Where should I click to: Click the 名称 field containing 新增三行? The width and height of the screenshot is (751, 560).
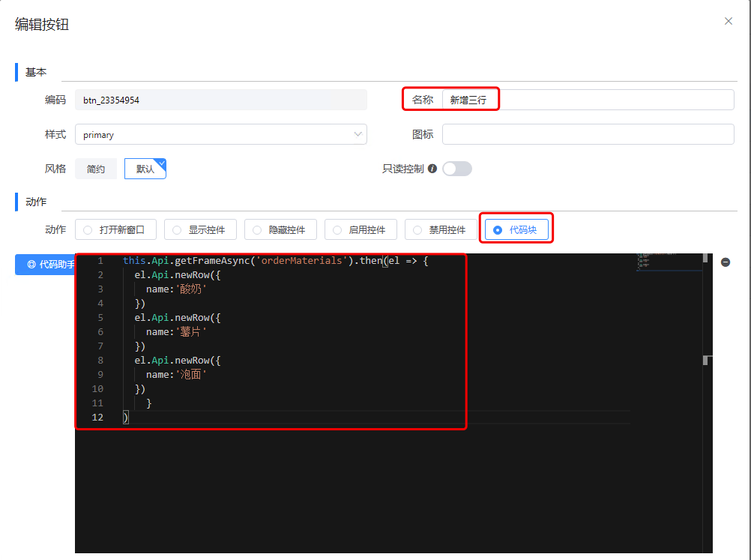(x=588, y=100)
